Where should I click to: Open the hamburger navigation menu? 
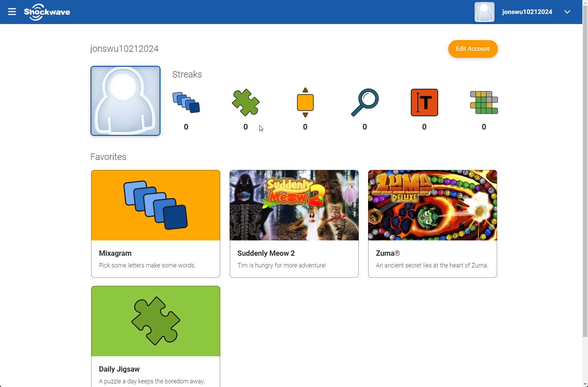[12, 12]
